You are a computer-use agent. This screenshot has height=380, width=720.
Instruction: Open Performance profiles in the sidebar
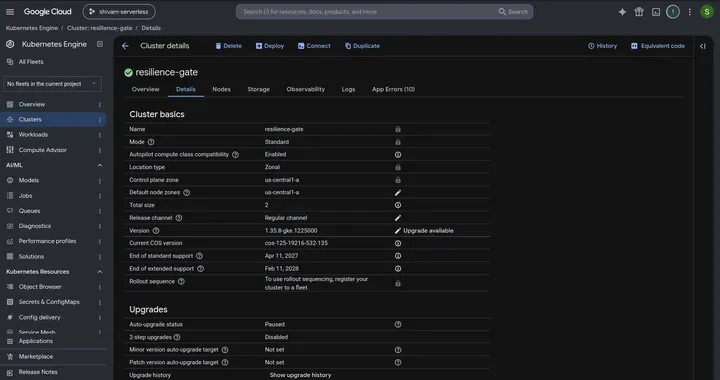[47, 241]
